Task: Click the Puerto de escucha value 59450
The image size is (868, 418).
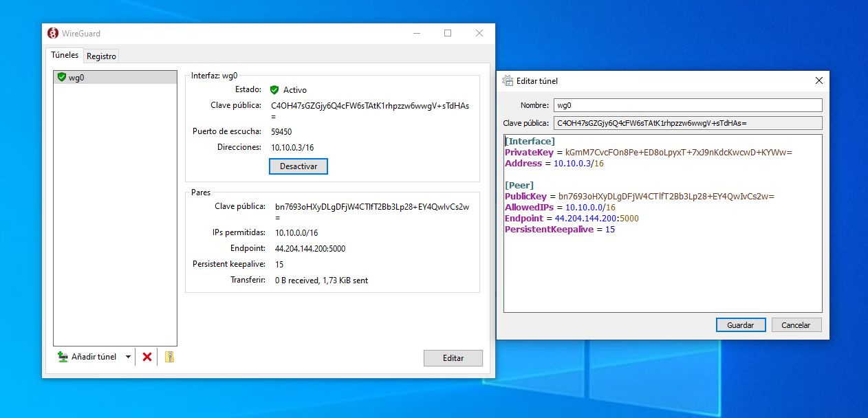Action: [281, 131]
